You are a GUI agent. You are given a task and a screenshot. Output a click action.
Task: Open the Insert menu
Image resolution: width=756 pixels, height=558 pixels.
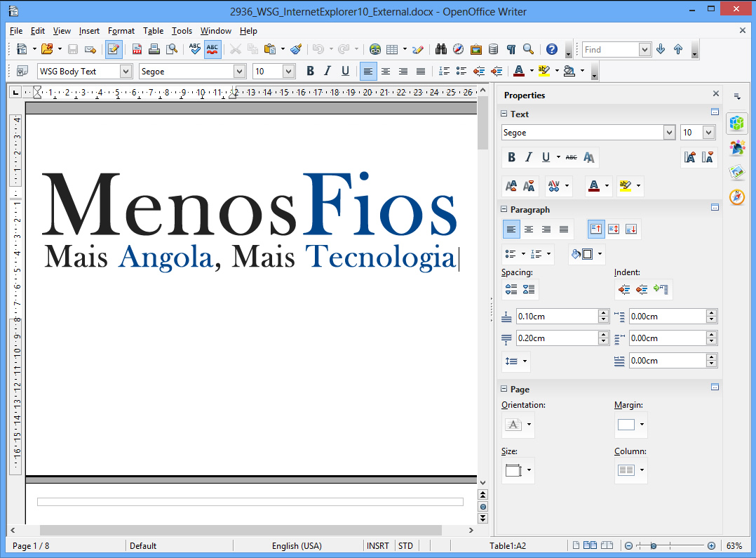(x=89, y=31)
